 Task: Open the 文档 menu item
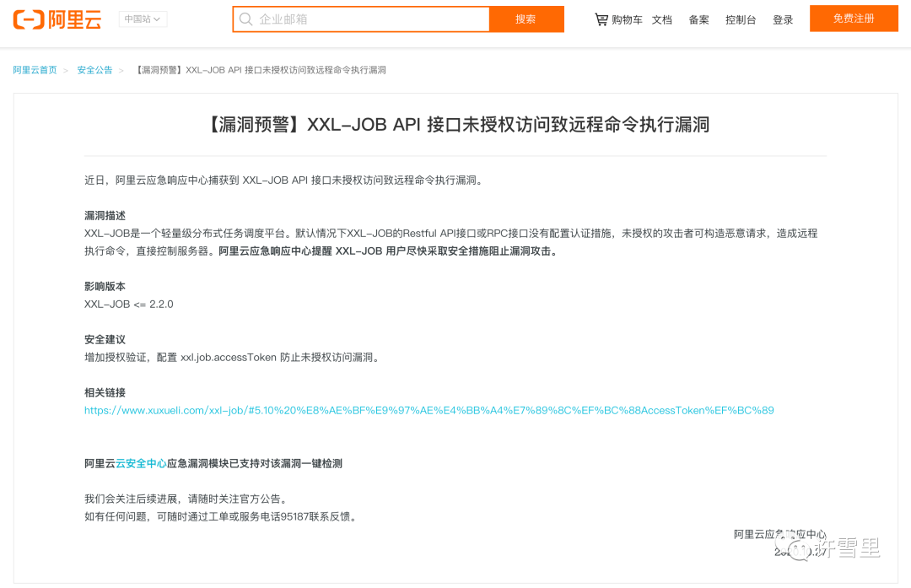click(662, 19)
